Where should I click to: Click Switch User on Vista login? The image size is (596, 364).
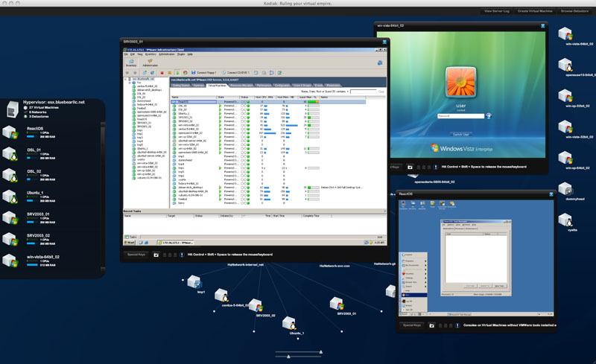(460, 134)
